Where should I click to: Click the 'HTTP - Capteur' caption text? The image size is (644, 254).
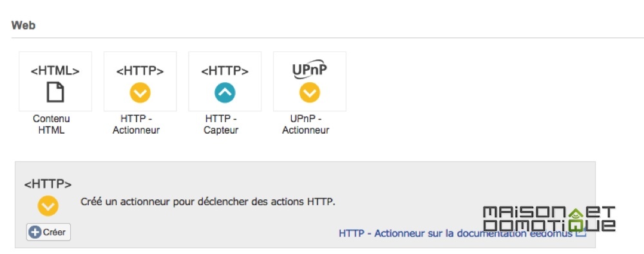pos(221,125)
